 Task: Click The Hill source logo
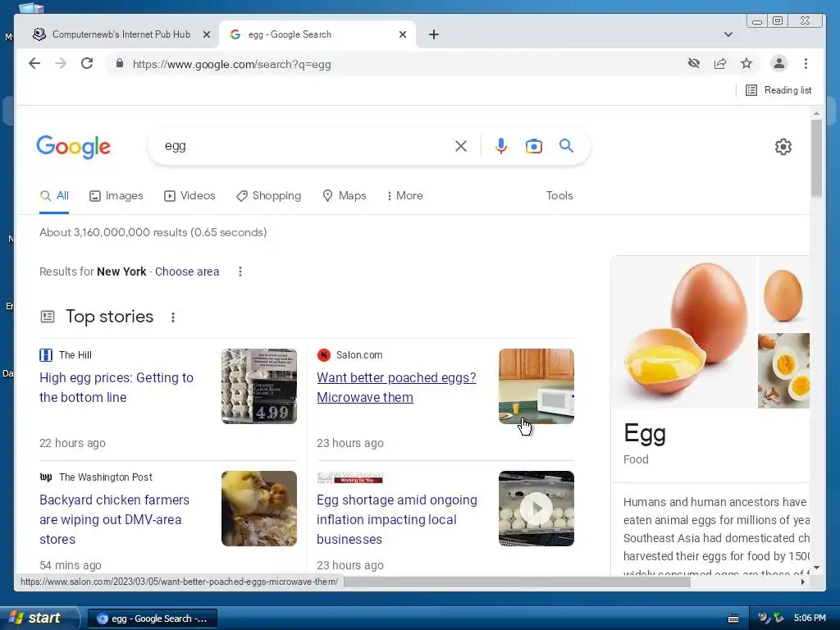(46, 354)
